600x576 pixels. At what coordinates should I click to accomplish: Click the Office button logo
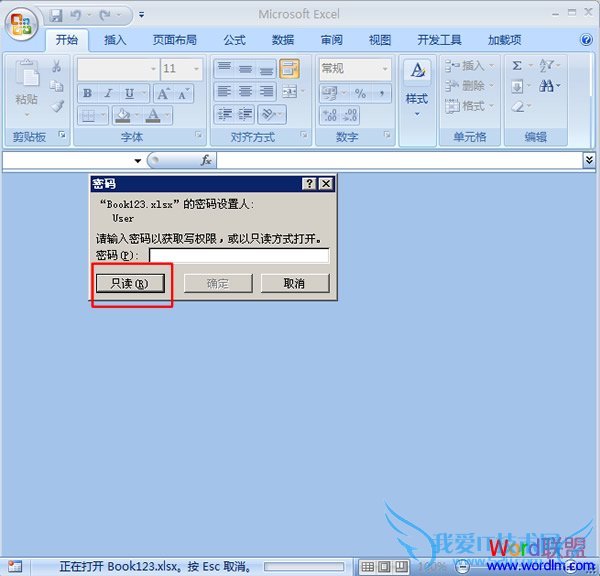21,24
